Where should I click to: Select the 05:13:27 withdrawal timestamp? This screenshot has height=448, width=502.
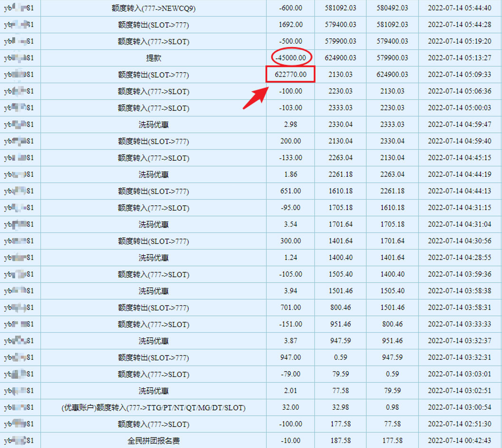pos(459,58)
